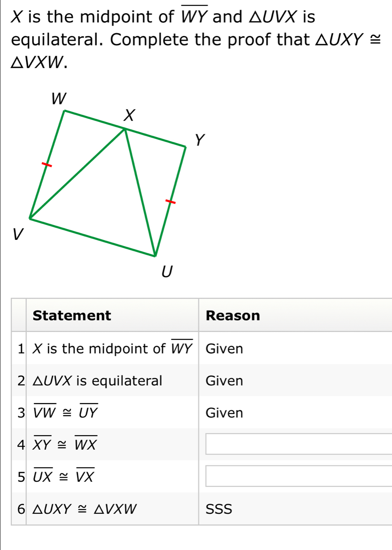Click vertex label W in the diagram
The width and height of the screenshot is (392, 550).
point(59,99)
